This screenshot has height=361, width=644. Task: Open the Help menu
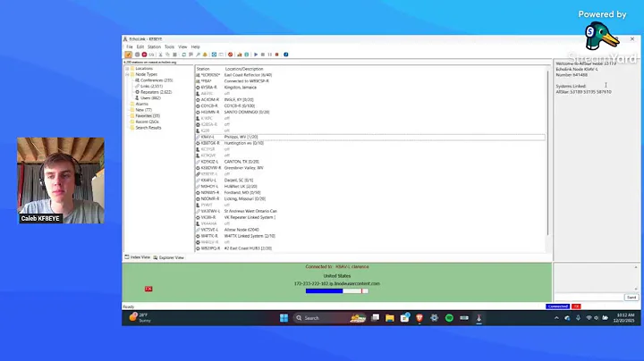tap(196, 47)
